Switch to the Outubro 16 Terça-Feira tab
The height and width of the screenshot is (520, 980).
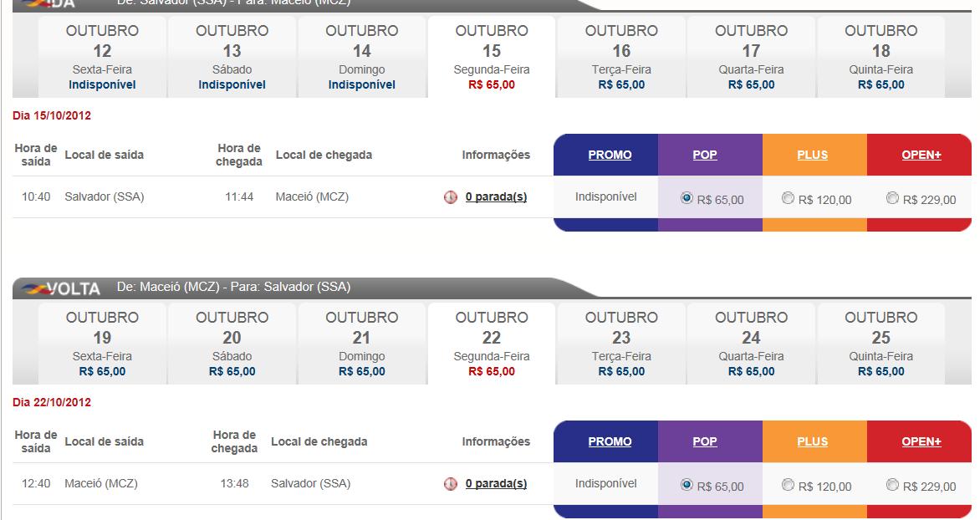[621, 57]
